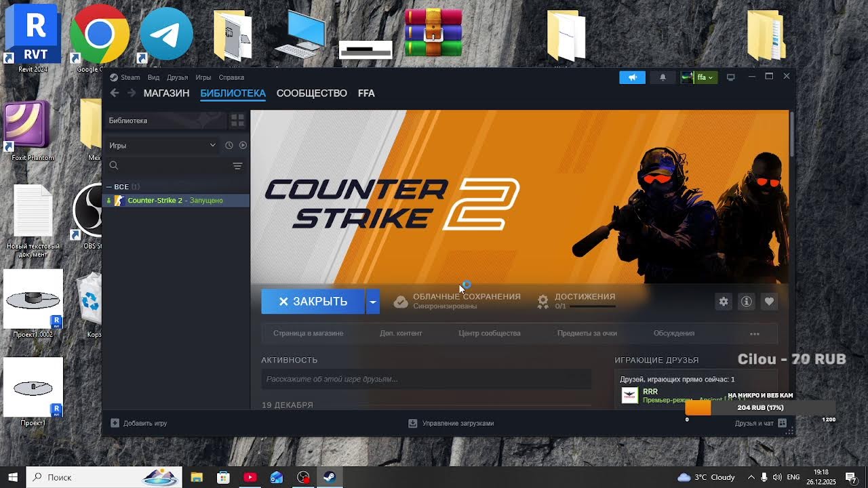The image size is (868, 488).
Task: Open Проект1 Revit file on desktop
Action: pos(33,392)
